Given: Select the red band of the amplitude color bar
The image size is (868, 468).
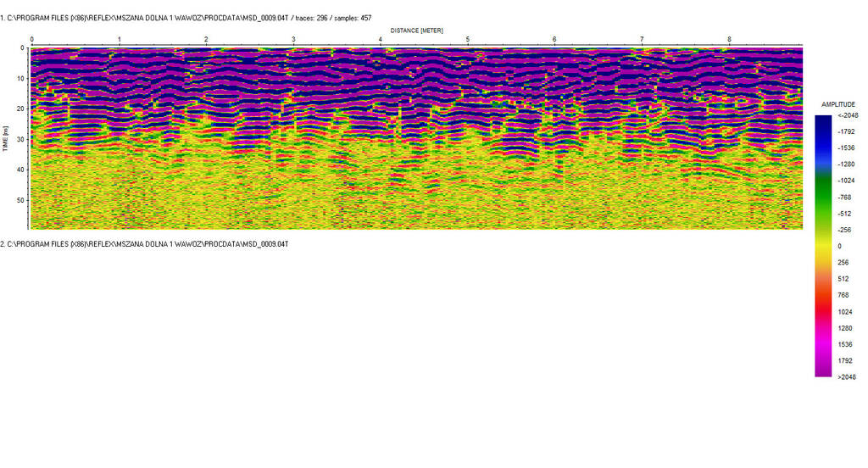Looking at the screenshot, I should tap(822, 304).
